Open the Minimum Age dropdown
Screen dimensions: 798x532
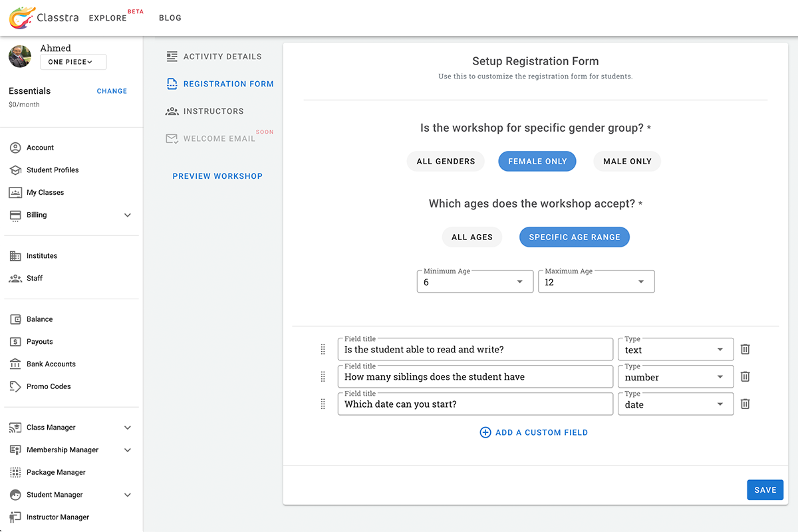[x=475, y=282]
